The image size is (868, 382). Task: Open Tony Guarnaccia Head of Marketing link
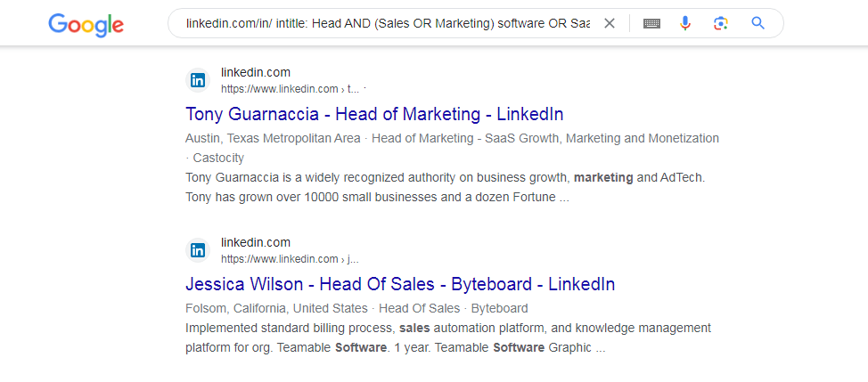click(x=374, y=115)
